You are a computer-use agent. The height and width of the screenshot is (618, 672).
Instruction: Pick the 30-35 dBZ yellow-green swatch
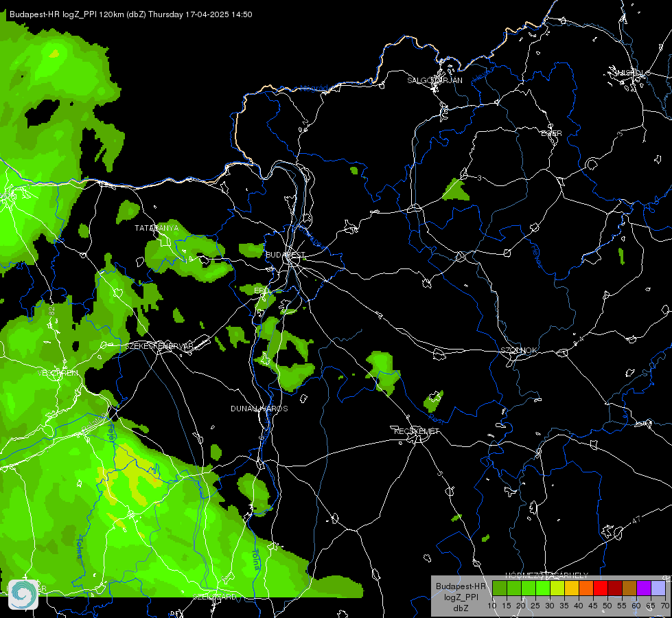pyautogui.click(x=557, y=588)
